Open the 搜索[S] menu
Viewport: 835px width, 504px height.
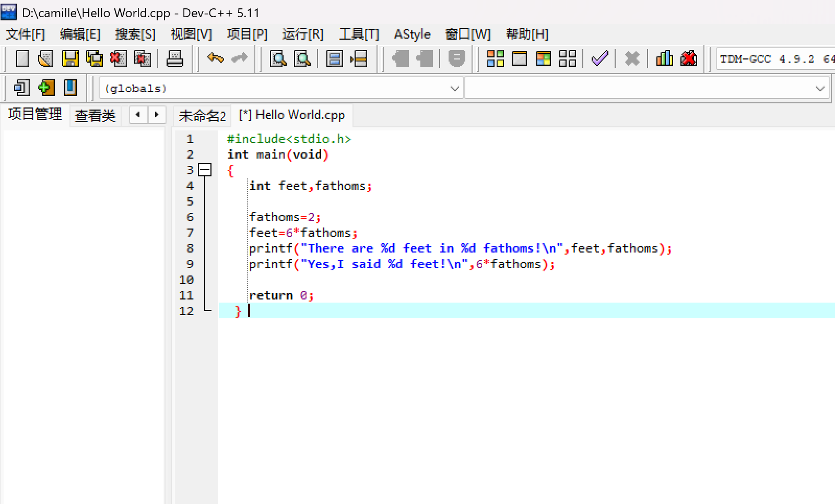coord(135,34)
